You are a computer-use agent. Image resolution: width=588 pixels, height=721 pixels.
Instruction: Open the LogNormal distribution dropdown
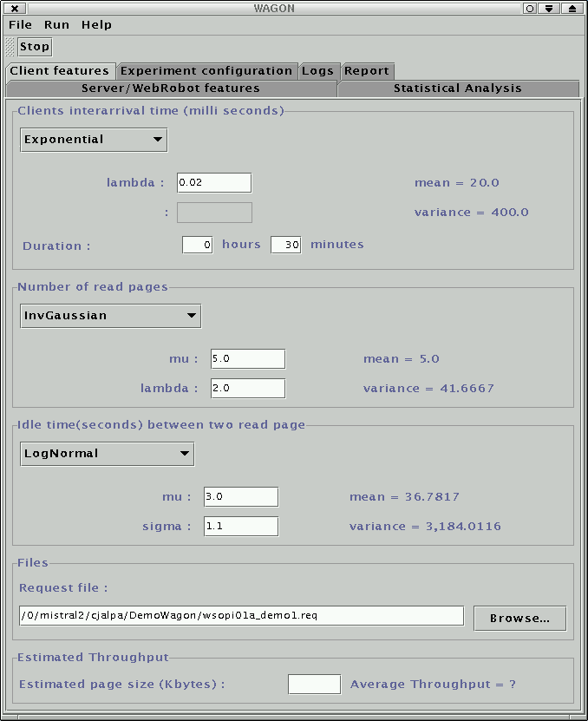click(x=107, y=454)
